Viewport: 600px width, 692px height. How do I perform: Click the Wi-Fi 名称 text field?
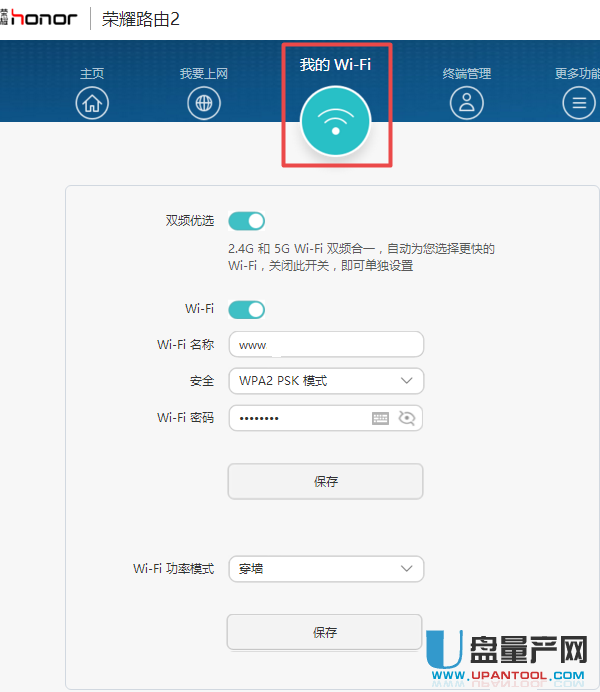(x=326, y=345)
